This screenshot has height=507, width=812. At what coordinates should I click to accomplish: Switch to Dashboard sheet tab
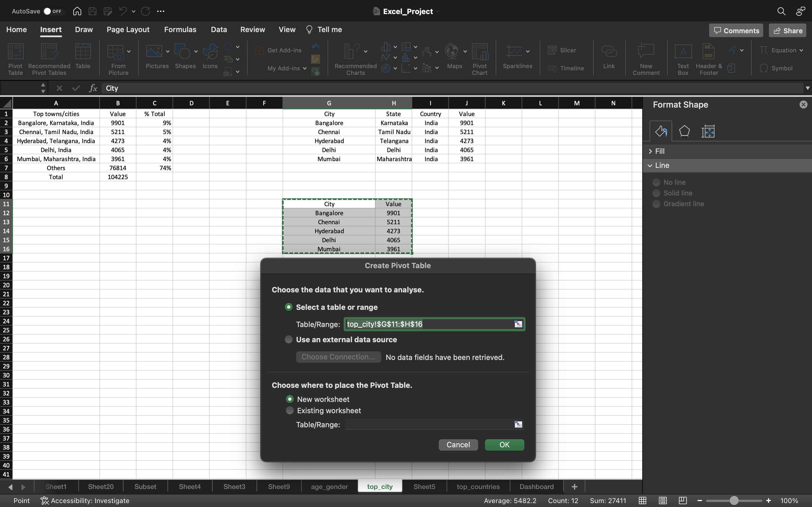click(x=535, y=486)
